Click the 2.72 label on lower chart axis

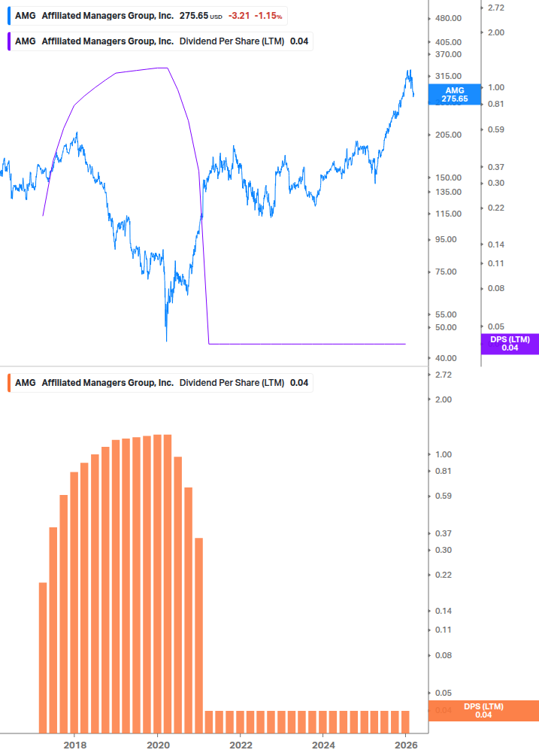(443, 375)
